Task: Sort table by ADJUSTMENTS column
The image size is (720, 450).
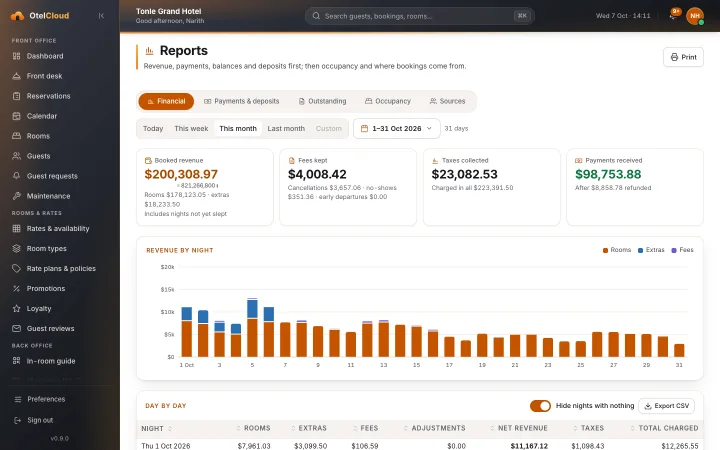Action: point(434,428)
